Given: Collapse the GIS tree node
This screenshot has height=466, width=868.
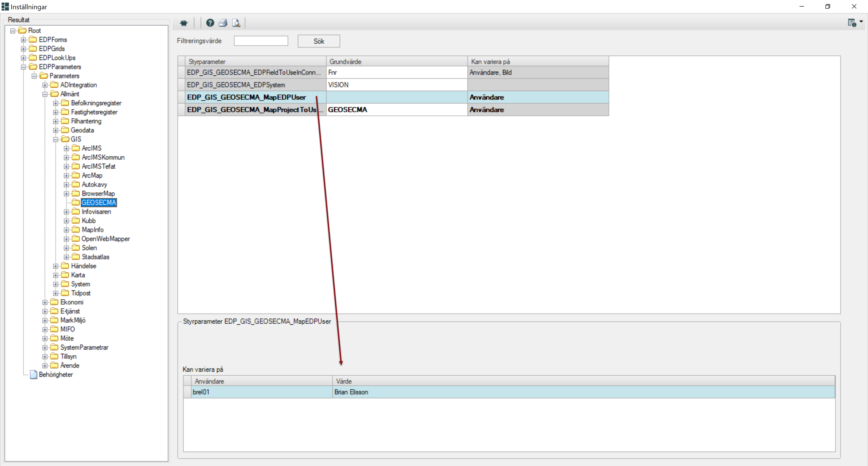Looking at the screenshot, I should click(x=56, y=139).
